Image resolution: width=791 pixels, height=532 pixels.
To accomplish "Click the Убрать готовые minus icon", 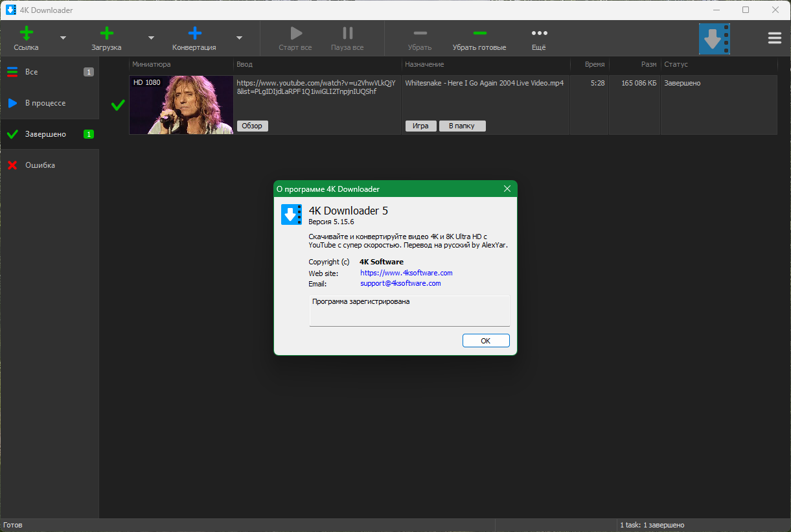I will pyautogui.click(x=479, y=33).
